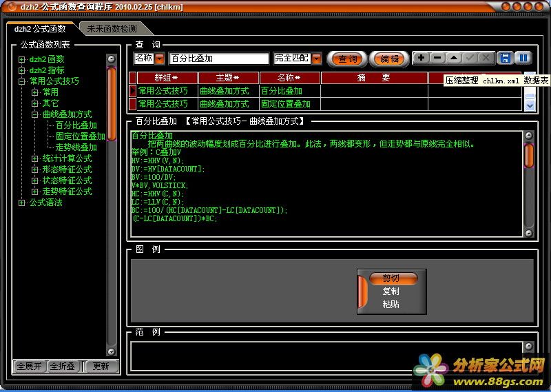Click the 名称 column header
551x392 pixels.
(x=289, y=78)
